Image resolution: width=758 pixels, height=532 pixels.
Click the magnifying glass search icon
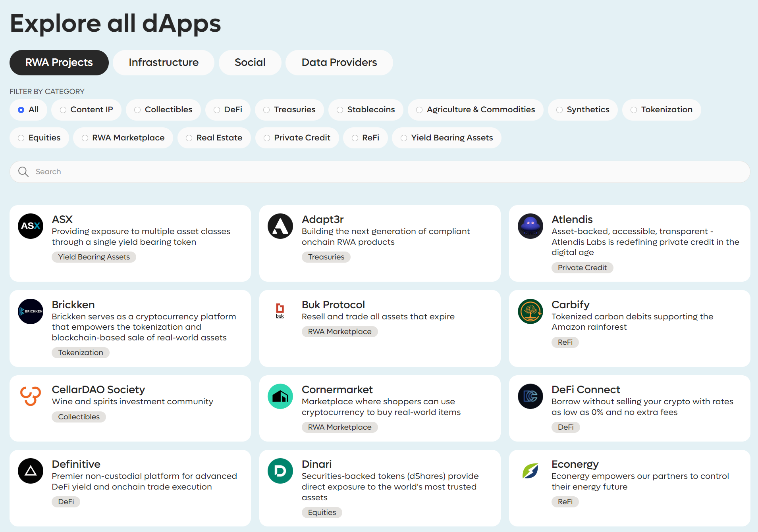click(23, 172)
